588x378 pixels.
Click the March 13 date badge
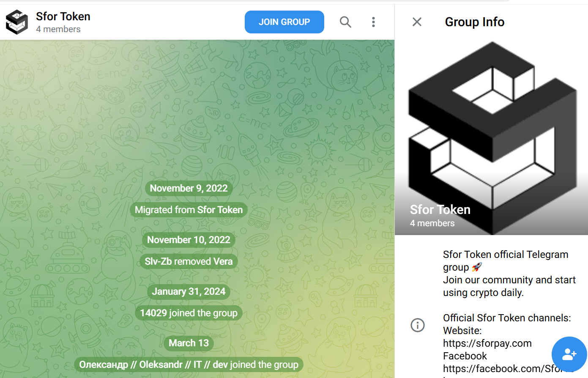(189, 343)
